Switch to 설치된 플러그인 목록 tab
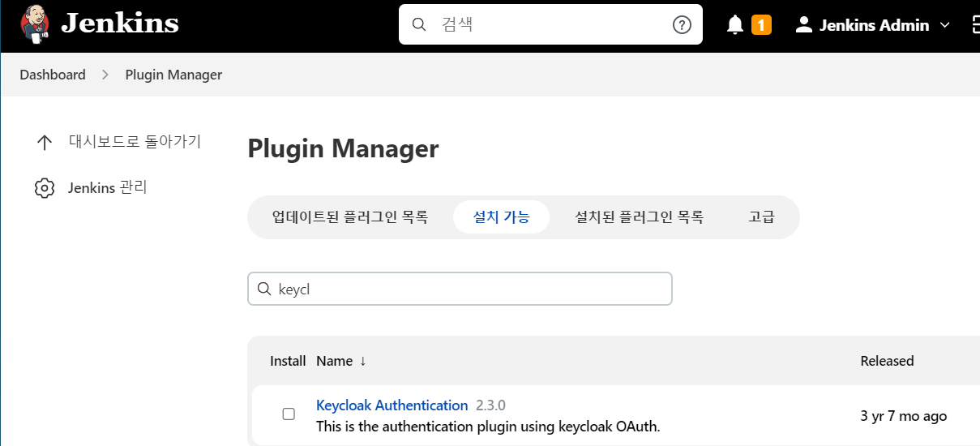 639,217
